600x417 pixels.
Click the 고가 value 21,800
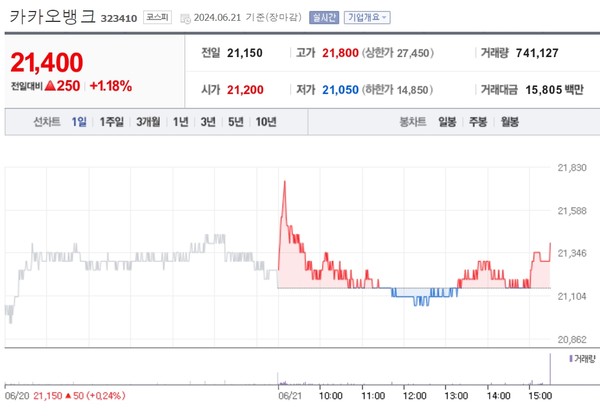click(x=340, y=53)
